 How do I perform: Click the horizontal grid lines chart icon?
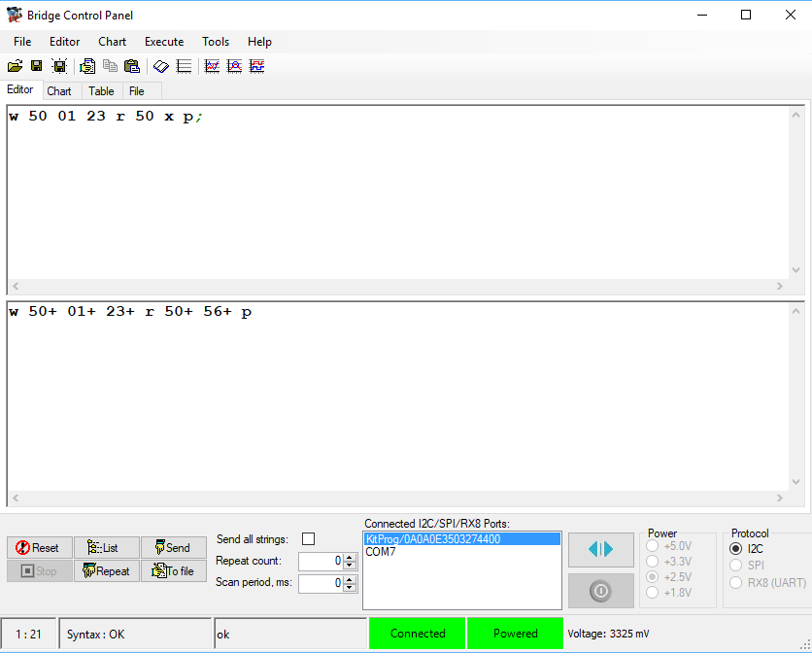(184, 66)
